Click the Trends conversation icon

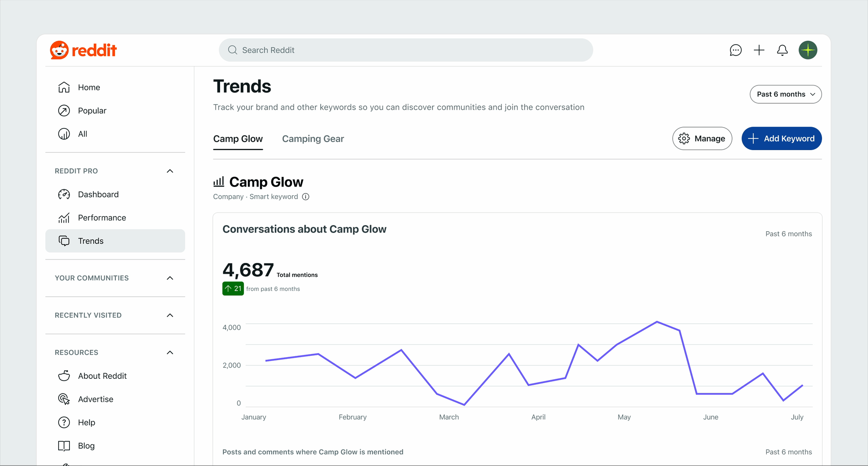pos(63,241)
